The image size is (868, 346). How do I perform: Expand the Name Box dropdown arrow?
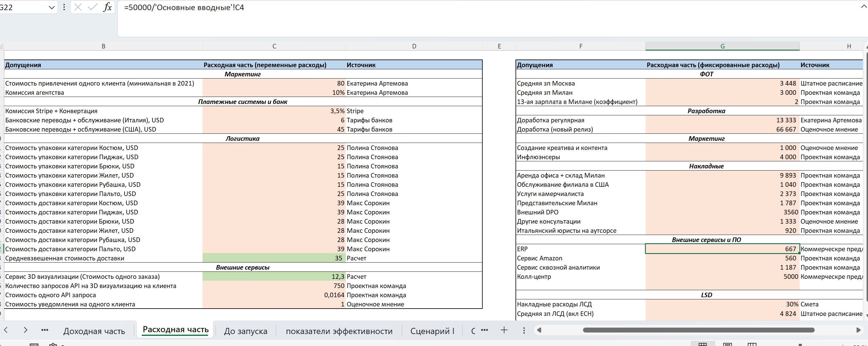coord(52,7)
